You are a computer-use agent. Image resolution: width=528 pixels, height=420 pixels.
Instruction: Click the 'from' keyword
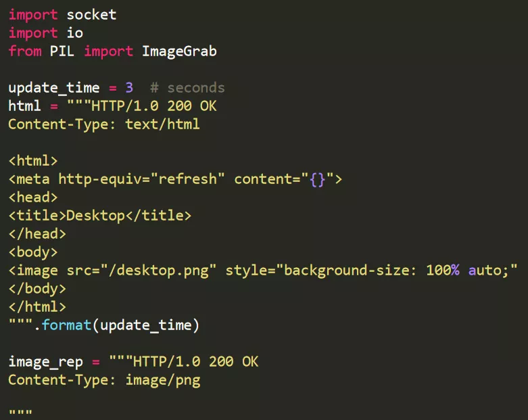(25, 51)
